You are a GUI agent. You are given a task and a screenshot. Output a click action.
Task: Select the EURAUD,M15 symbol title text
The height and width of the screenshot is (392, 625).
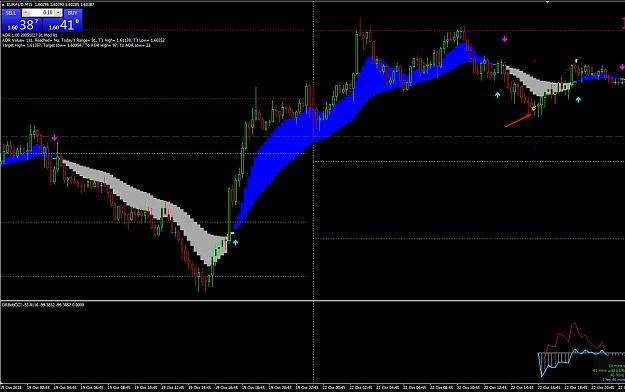[x=20, y=4]
